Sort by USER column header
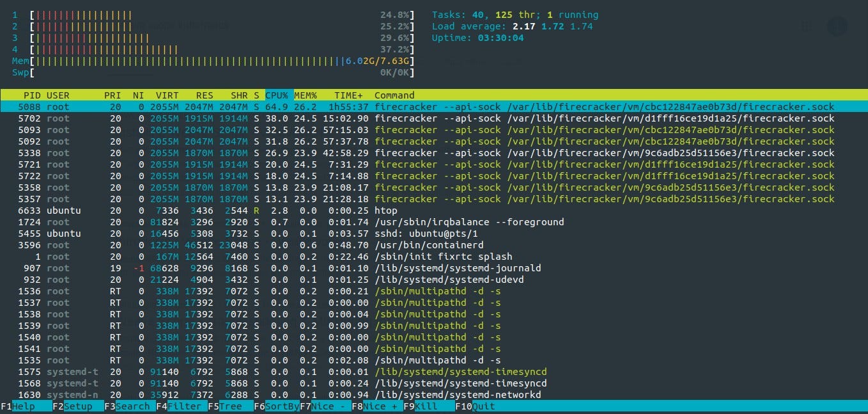The image size is (868, 414). point(58,95)
